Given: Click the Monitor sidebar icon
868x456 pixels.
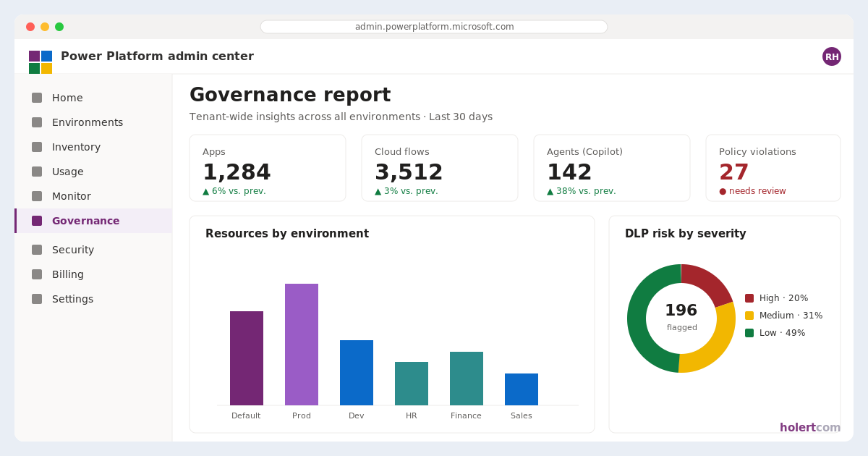Looking at the screenshot, I should point(37,196).
